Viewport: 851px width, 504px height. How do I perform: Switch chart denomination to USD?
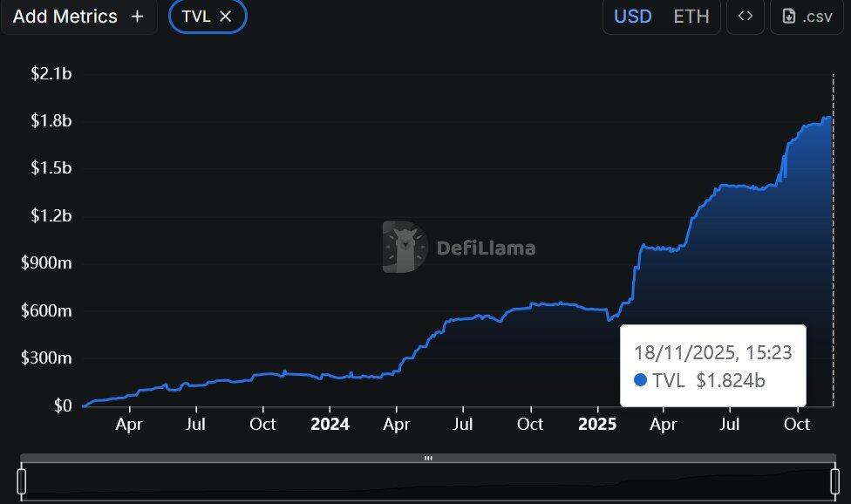(632, 17)
